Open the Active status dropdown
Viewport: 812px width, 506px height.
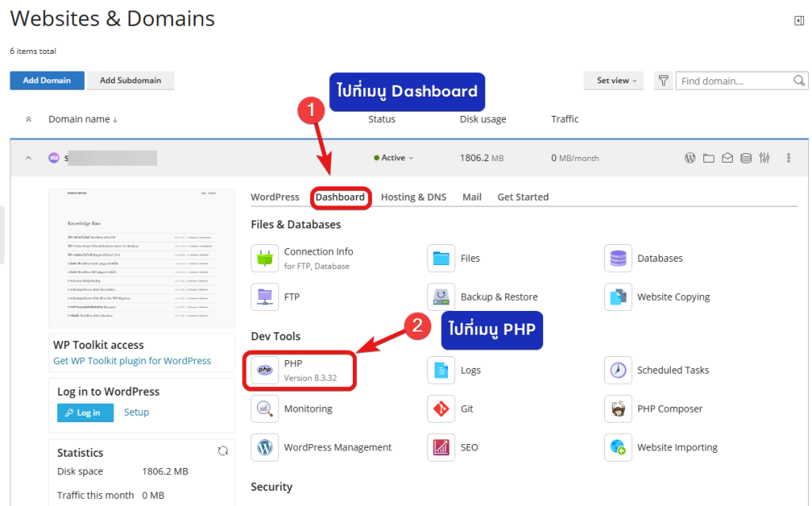pos(393,158)
